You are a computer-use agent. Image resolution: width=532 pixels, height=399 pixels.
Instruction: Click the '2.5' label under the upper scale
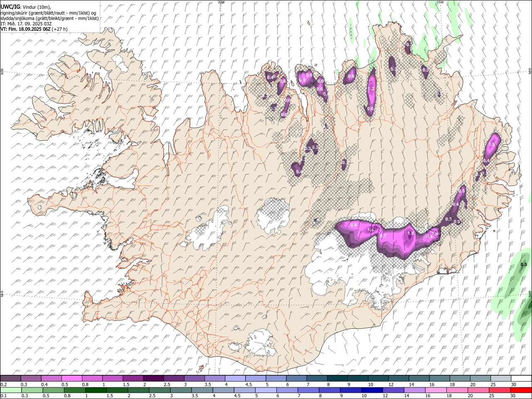click(167, 384)
